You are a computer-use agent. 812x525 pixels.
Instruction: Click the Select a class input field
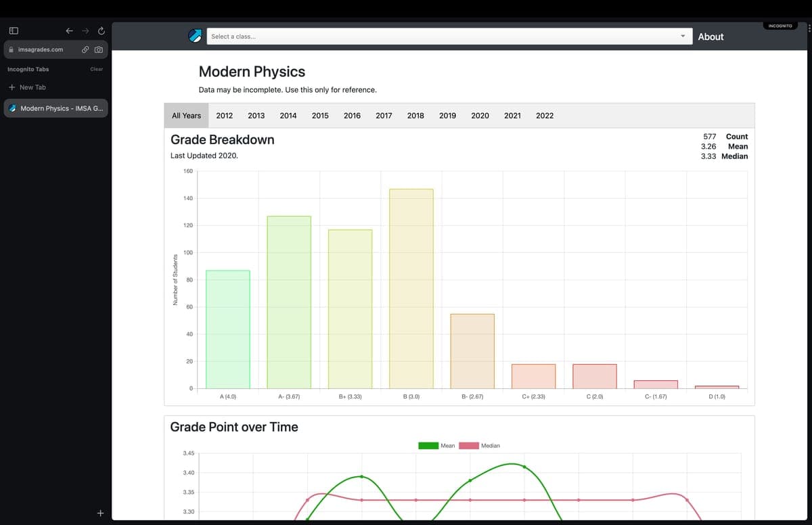(440, 37)
